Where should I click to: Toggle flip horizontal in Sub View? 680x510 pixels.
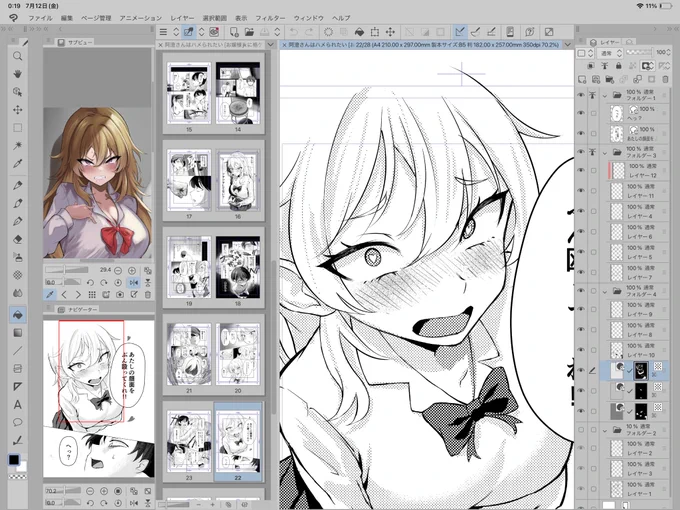(134, 282)
